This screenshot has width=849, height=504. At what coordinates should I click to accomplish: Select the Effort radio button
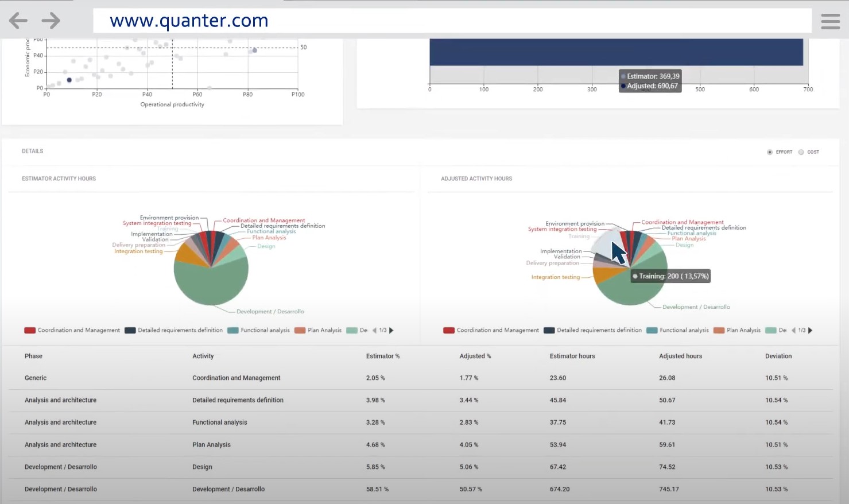pyautogui.click(x=770, y=152)
